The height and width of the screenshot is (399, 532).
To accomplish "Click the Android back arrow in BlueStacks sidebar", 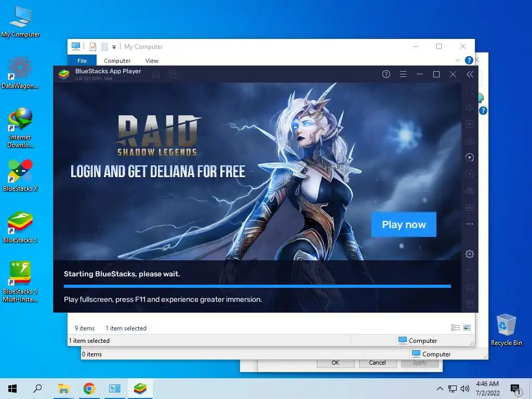I will click(470, 271).
